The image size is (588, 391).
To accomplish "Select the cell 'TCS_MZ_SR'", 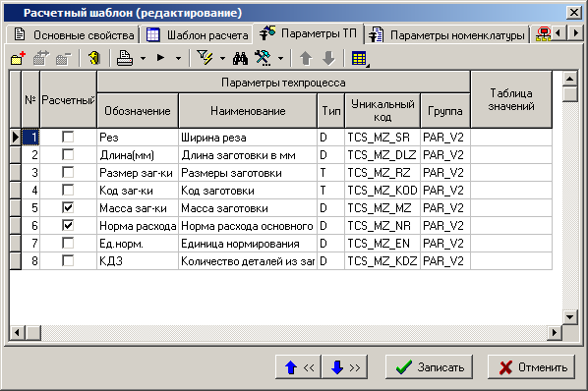I will pyautogui.click(x=382, y=138).
